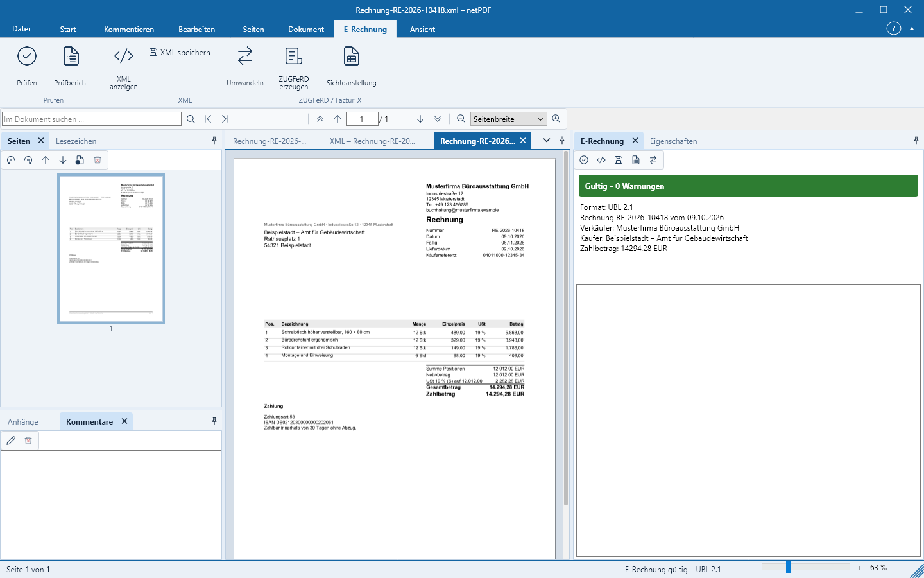Click the help question mark button
The width and height of the screenshot is (924, 578).
coord(894,28)
